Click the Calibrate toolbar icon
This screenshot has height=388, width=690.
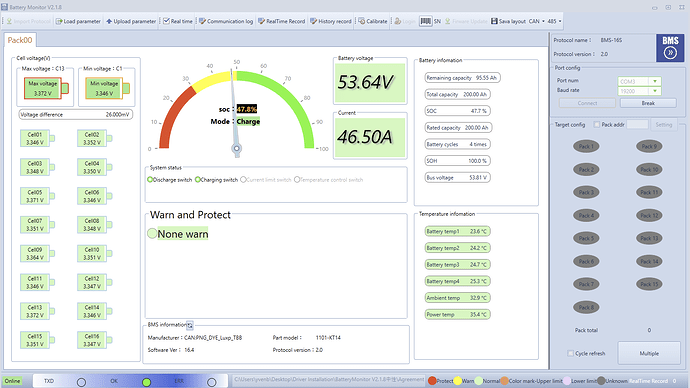tap(361, 21)
